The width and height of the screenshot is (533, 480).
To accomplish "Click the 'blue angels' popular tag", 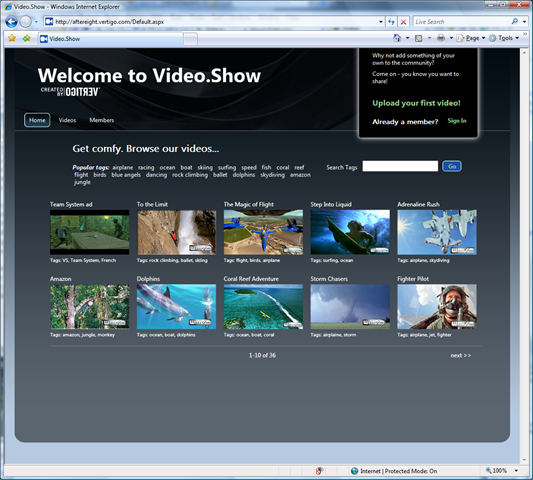I will point(126,175).
